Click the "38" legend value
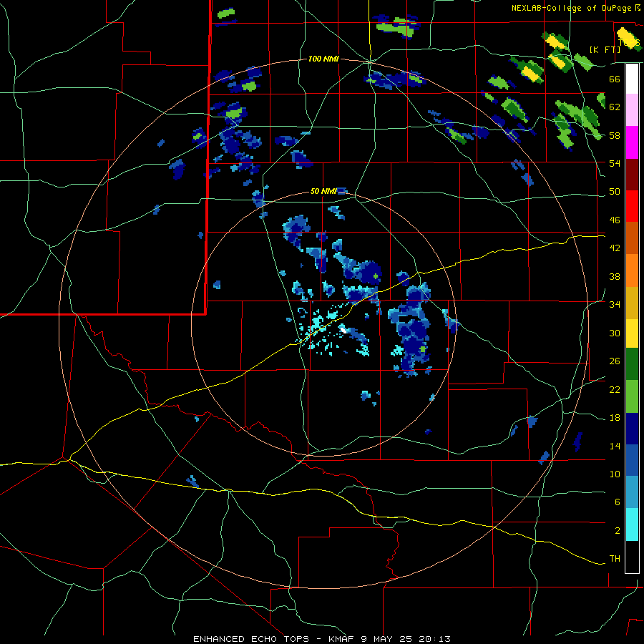Viewport: 644px width, 644px height. pos(615,276)
